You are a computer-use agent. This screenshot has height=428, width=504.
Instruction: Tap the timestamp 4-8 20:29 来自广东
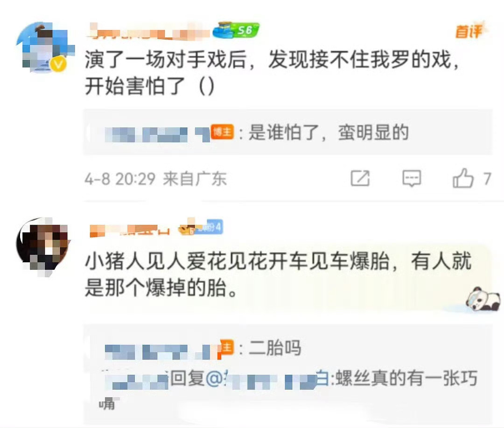click(155, 178)
